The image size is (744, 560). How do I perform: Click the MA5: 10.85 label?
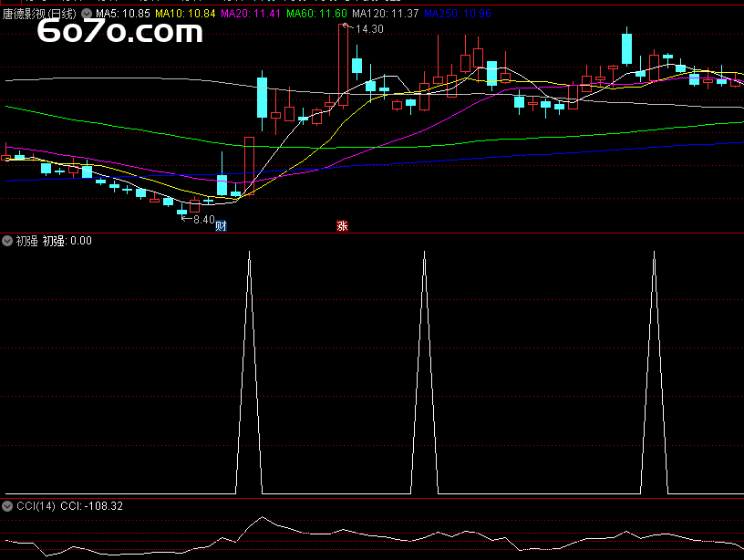point(123,14)
